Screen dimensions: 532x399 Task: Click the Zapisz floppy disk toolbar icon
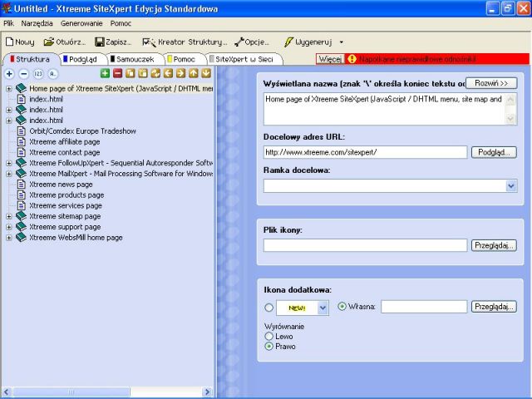[x=100, y=42]
